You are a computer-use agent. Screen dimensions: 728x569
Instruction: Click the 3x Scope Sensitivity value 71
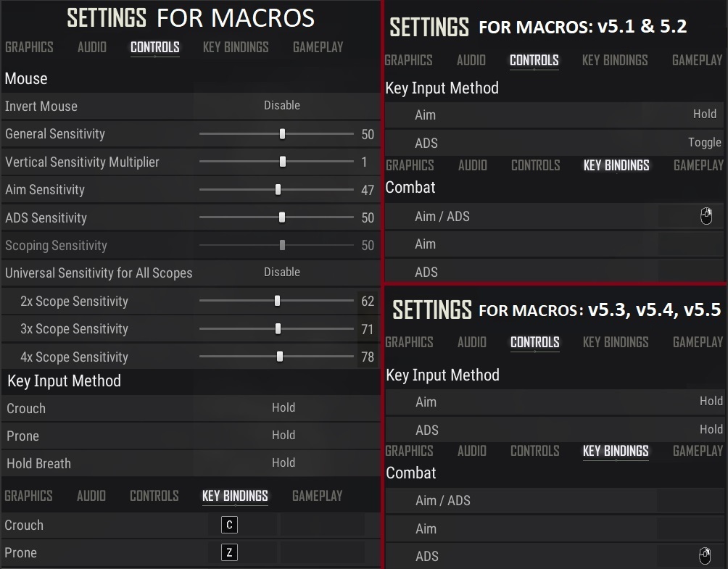tap(367, 329)
